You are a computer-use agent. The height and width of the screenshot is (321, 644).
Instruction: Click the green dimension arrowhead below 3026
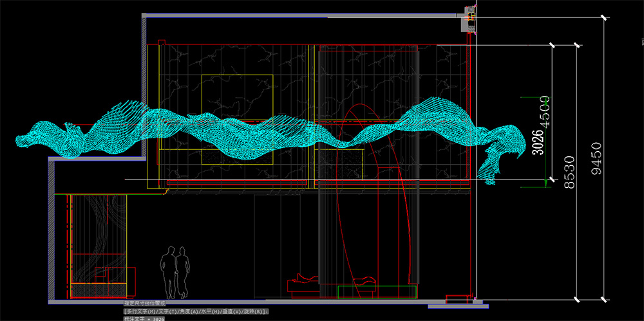point(546,183)
